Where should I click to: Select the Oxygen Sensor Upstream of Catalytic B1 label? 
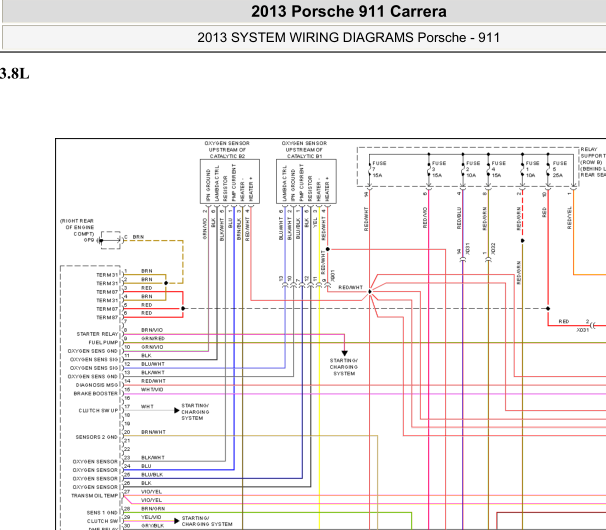point(304,150)
